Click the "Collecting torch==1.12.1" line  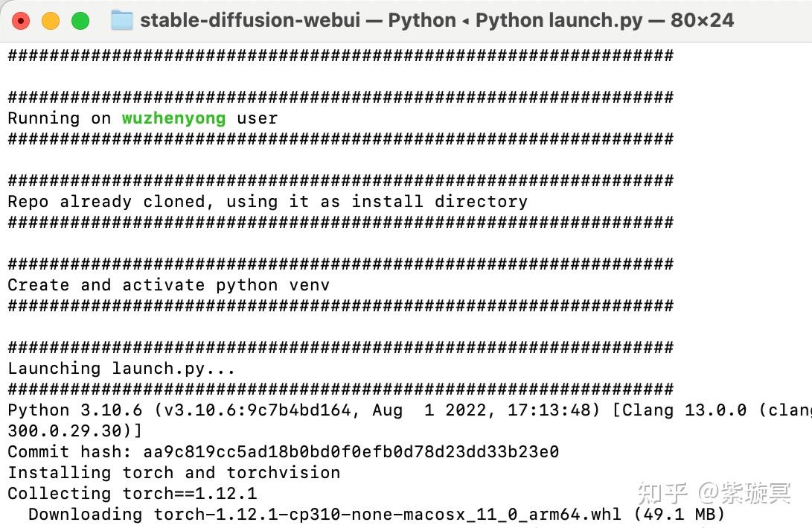coord(132,493)
